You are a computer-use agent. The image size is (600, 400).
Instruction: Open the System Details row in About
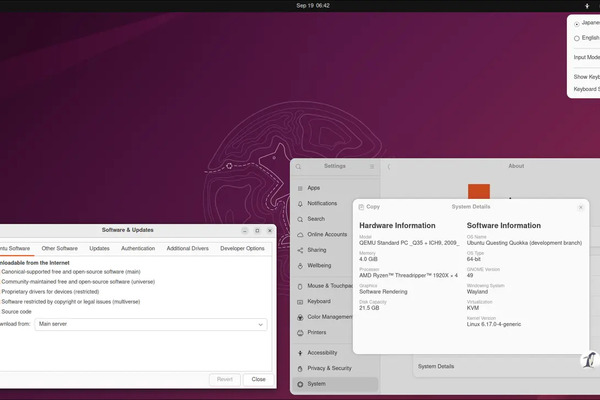506,366
